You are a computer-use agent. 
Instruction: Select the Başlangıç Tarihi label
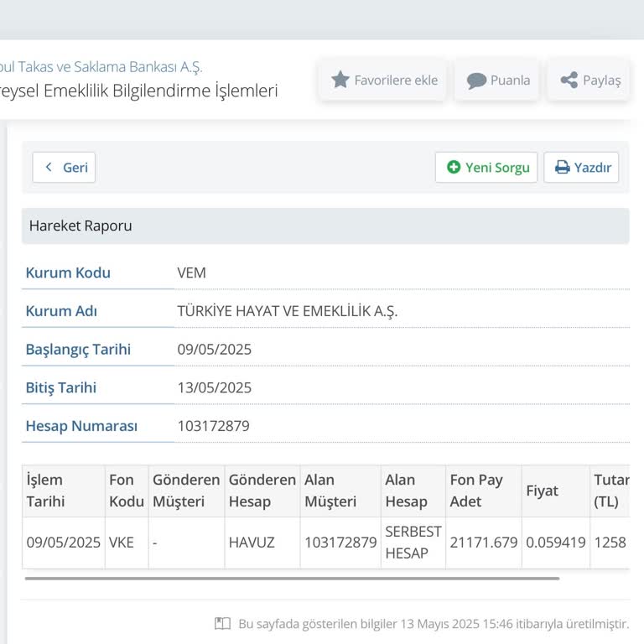coord(78,350)
